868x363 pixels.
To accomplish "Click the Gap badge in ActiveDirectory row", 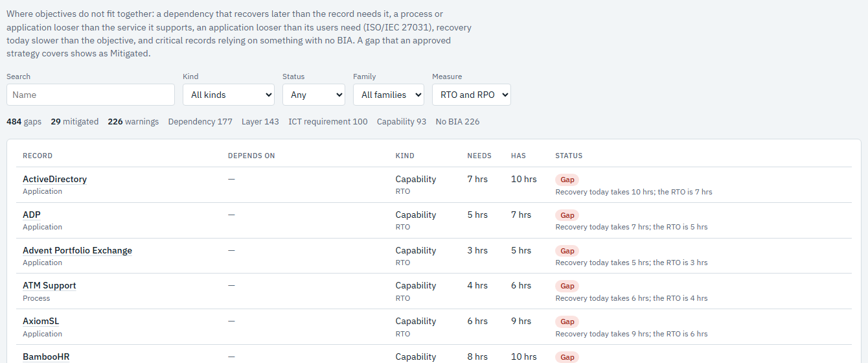I will click(567, 180).
